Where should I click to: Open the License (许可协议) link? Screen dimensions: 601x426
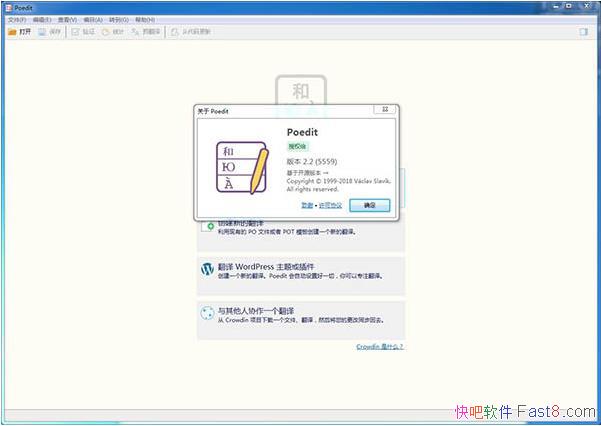[330, 205]
